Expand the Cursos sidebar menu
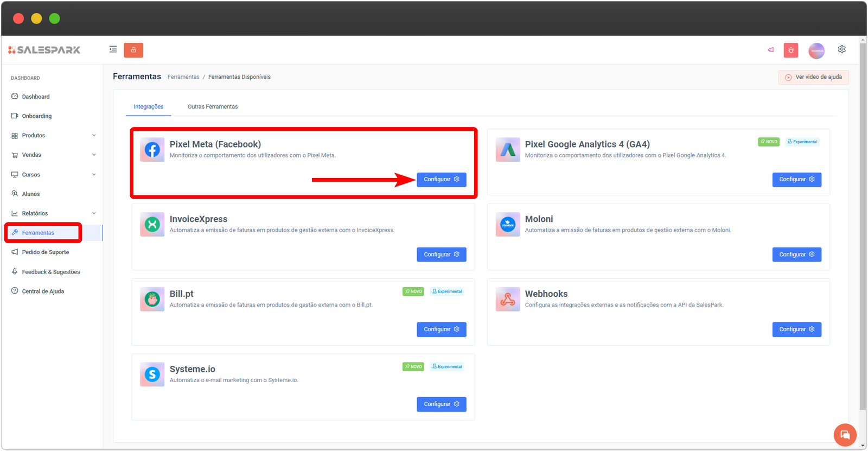Image resolution: width=868 pixels, height=451 pixels. 53,175
